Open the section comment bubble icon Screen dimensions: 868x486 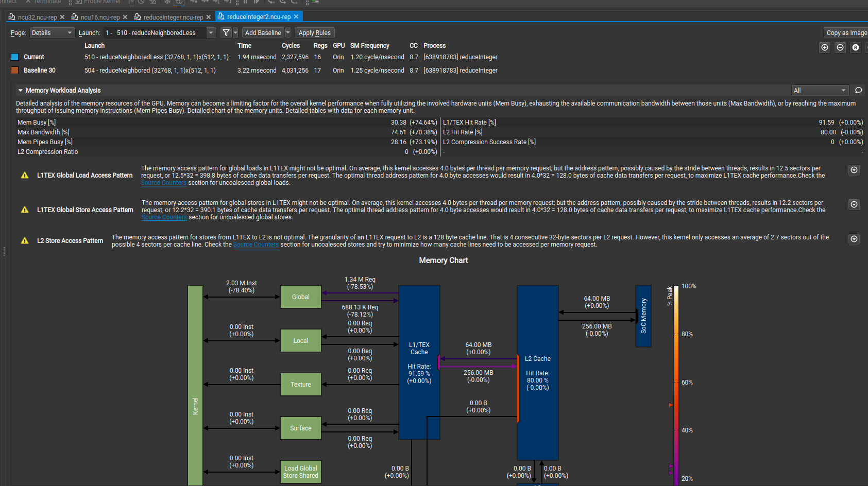click(x=858, y=90)
